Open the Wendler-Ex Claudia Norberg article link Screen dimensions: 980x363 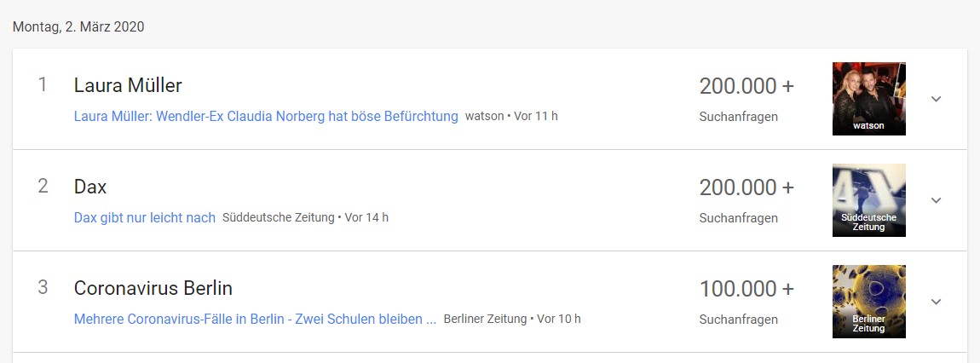(x=266, y=116)
